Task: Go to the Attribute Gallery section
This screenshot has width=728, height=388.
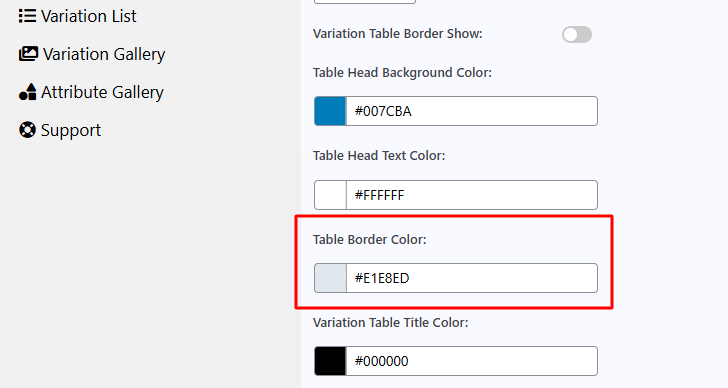Action: tap(91, 92)
